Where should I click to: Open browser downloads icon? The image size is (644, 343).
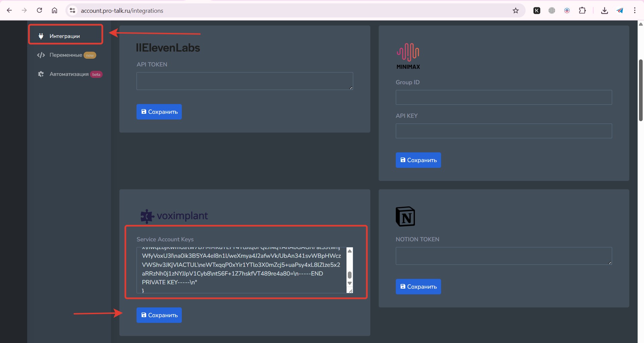(x=604, y=10)
